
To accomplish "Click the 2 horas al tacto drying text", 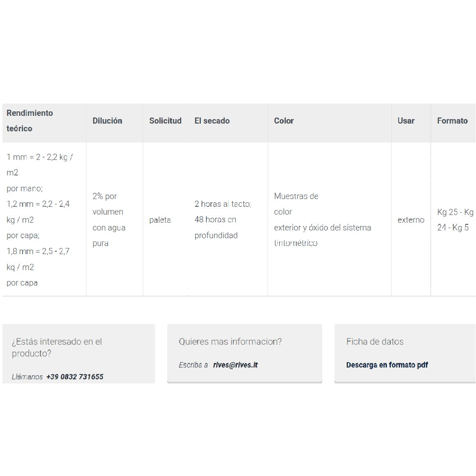I will 223,204.
